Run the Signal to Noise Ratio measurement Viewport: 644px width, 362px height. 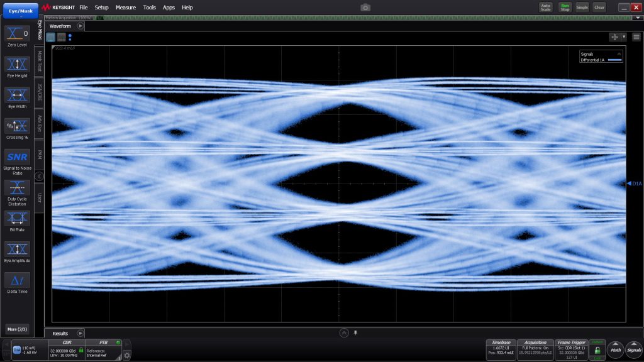(x=17, y=156)
